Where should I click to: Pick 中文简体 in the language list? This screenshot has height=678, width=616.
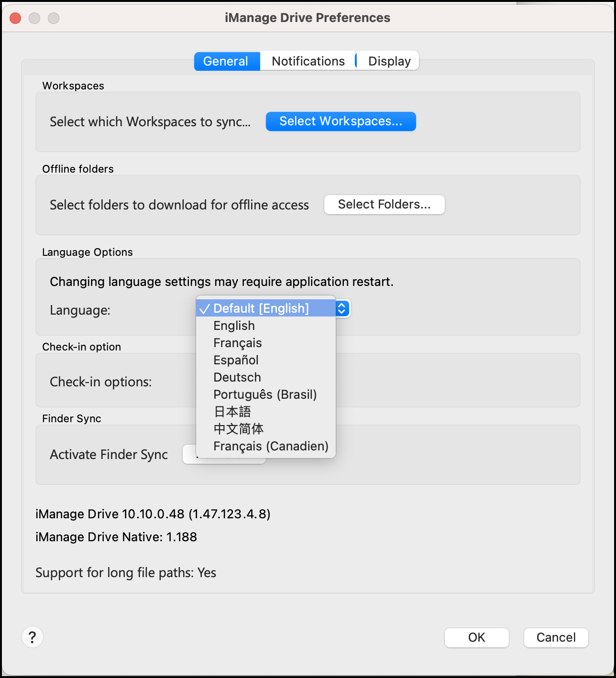239,429
